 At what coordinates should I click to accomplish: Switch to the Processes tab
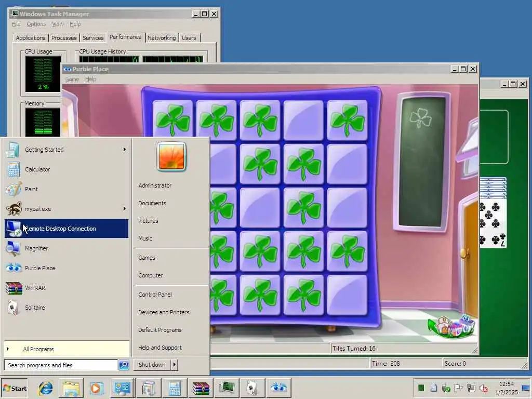pyautogui.click(x=64, y=37)
